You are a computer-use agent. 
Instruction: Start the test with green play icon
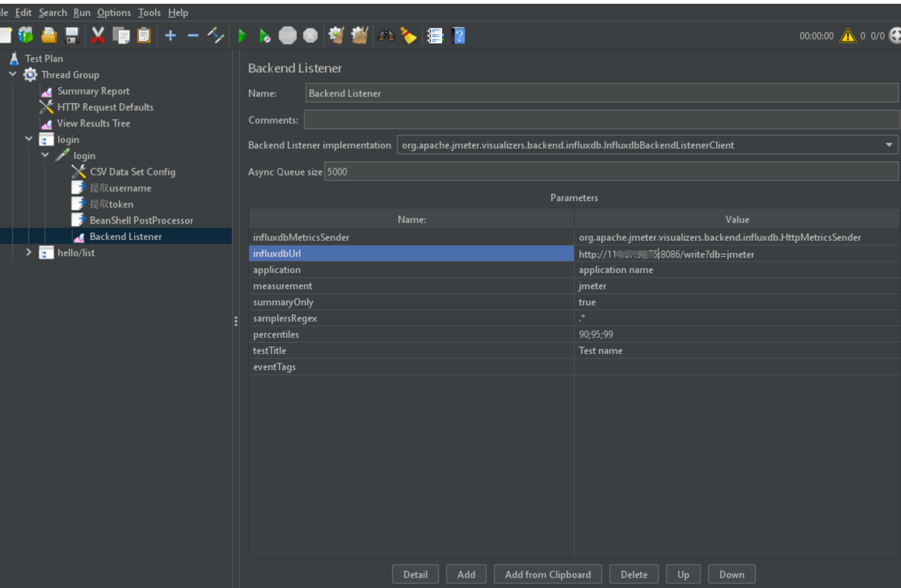tap(242, 36)
